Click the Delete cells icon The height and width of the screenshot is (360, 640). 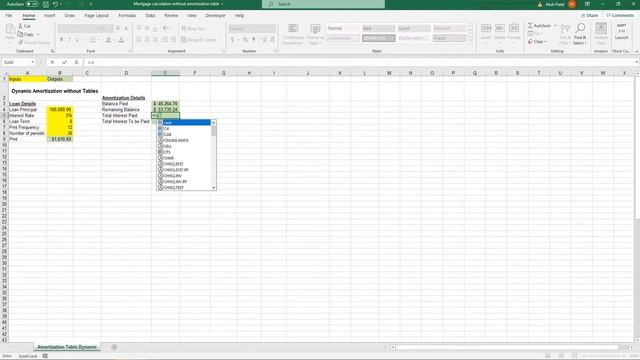pyautogui.click(x=500, y=29)
